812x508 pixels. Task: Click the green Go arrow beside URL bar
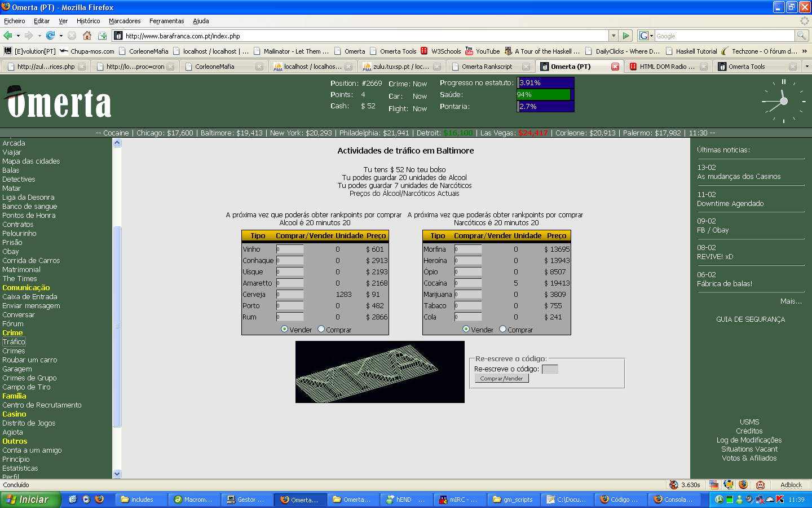[x=626, y=36]
